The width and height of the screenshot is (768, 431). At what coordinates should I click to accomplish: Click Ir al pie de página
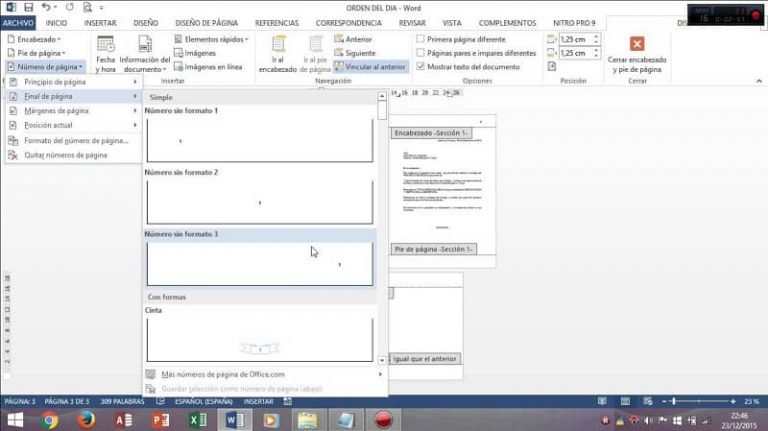pyautogui.click(x=315, y=54)
